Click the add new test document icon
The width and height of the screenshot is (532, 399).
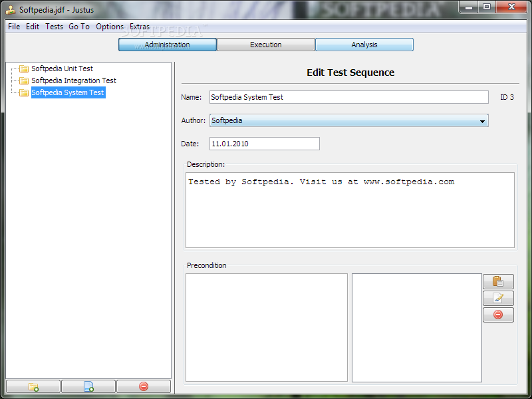pyautogui.click(x=88, y=386)
